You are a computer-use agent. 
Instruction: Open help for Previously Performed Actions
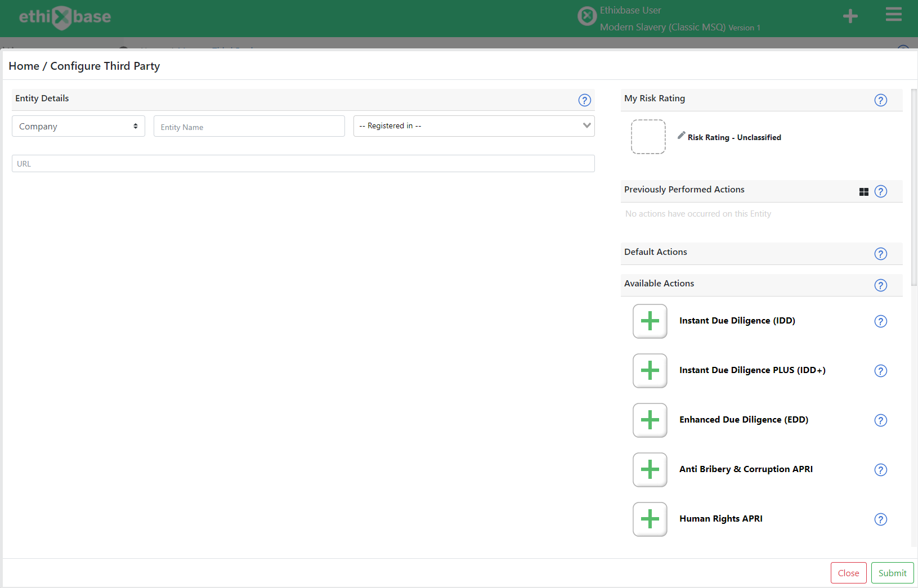tap(880, 191)
